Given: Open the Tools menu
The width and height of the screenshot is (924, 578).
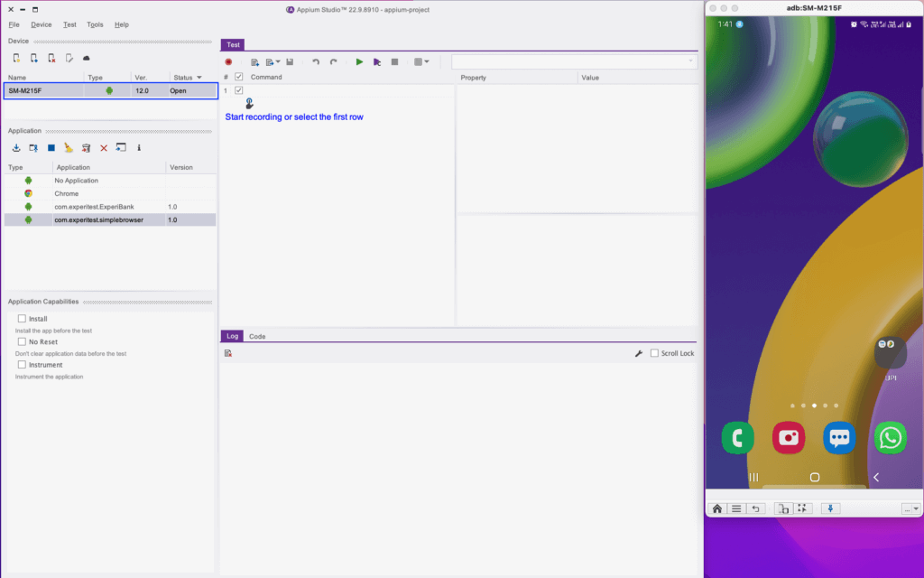Looking at the screenshot, I should coord(95,24).
